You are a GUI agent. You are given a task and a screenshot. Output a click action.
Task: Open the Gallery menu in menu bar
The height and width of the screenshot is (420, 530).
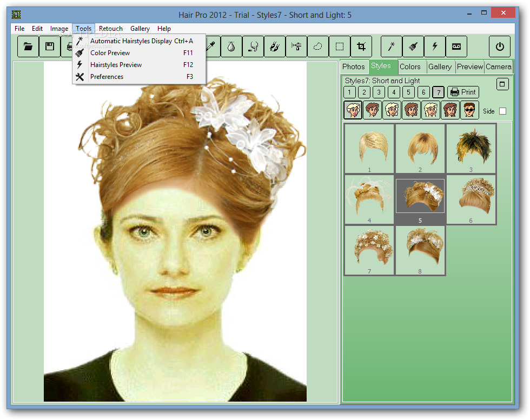tap(140, 29)
